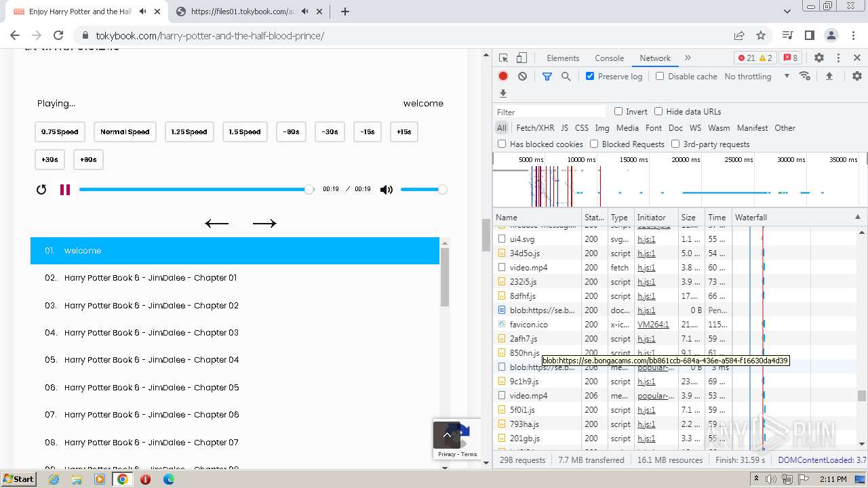The image size is (868, 488).
Task: Click the scroll to top arrow button
Action: [x=447, y=435]
